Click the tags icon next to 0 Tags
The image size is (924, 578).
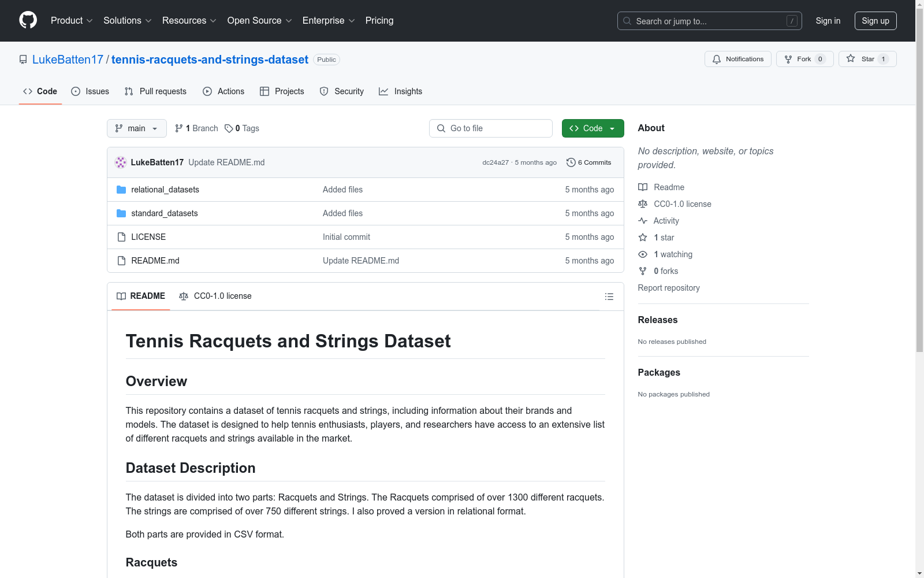point(229,128)
